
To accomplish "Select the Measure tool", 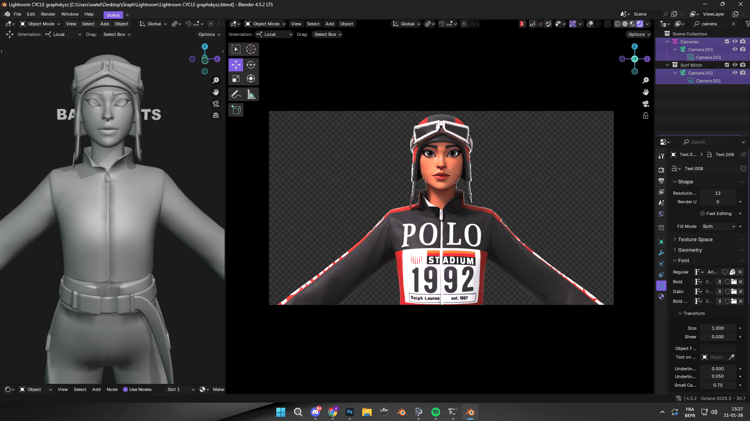I will pyautogui.click(x=251, y=94).
